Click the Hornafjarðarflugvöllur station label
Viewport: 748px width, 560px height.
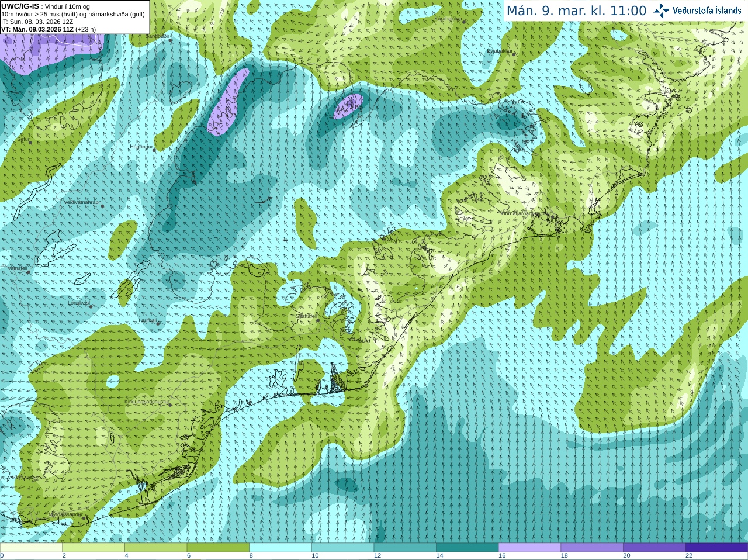pos(525,213)
